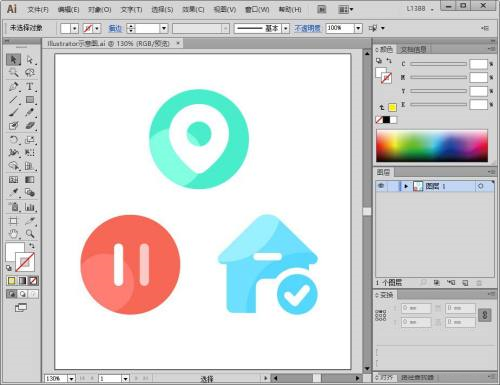Image resolution: width=500 pixels, height=385 pixels.
Task: Set toolbox paint to None
Action: coord(33,281)
